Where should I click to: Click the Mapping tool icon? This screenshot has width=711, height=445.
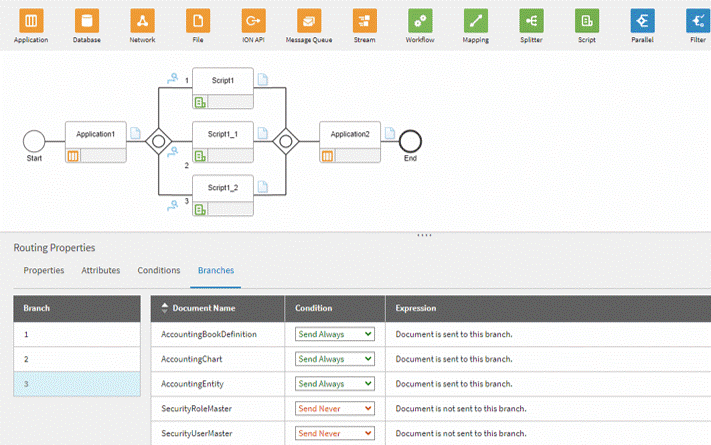coord(476,20)
